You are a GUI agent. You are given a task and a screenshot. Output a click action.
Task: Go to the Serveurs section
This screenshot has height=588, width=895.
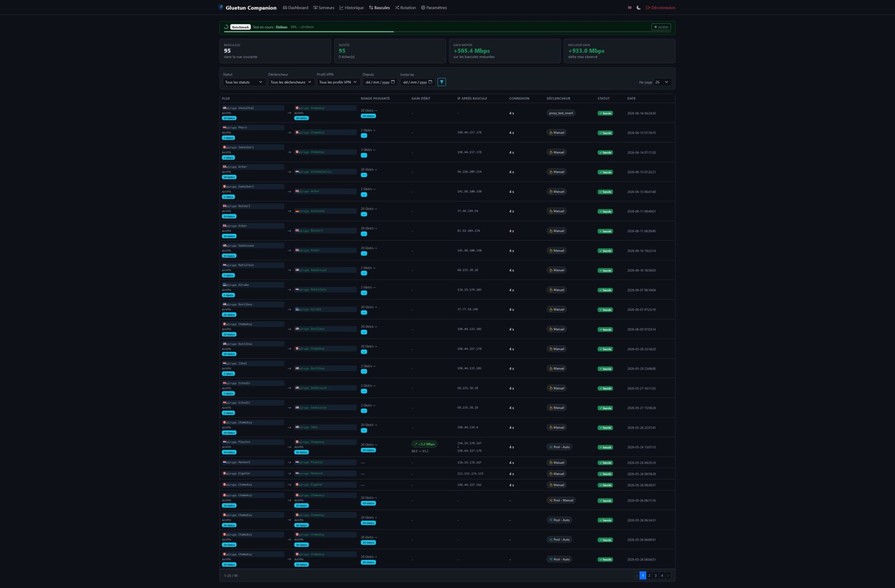[x=324, y=7]
